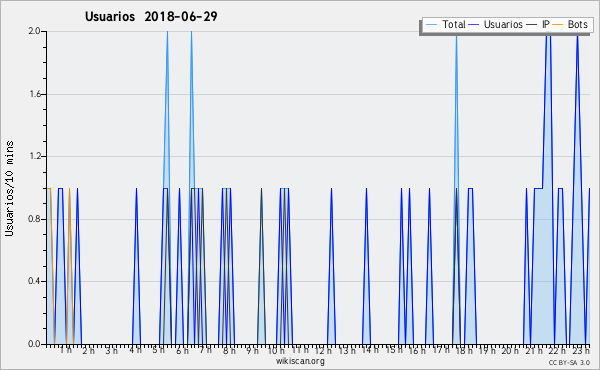Click the '5 h' x-axis label
The height and width of the screenshot is (370, 600).
pyautogui.click(x=159, y=350)
